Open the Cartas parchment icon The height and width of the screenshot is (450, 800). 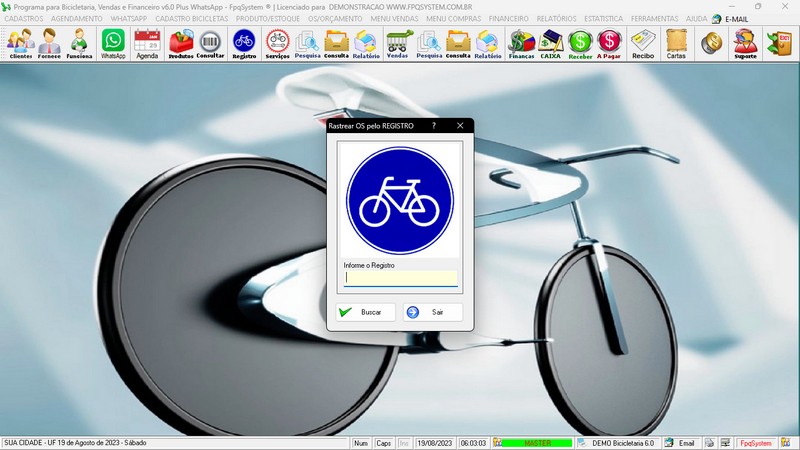click(x=676, y=44)
